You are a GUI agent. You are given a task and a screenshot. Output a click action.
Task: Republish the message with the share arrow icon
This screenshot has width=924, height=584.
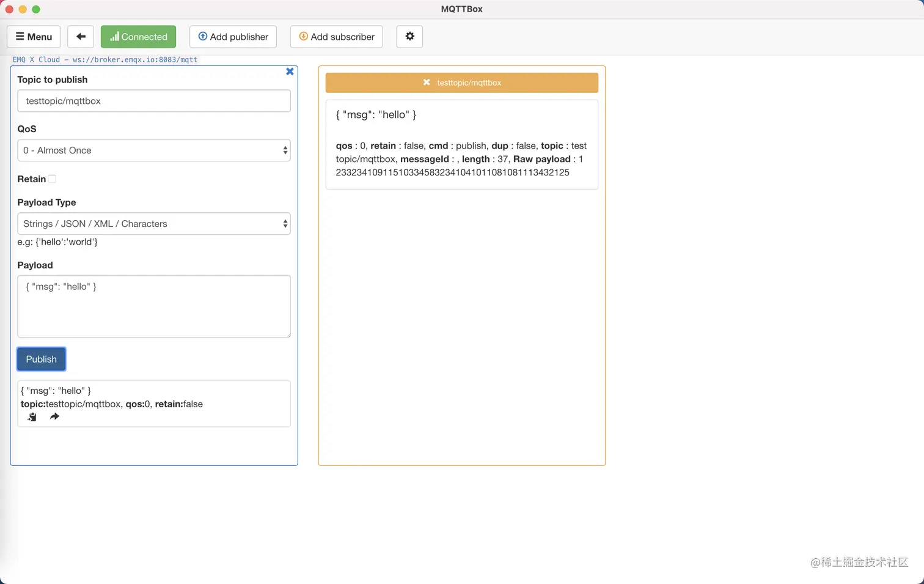coord(54,416)
